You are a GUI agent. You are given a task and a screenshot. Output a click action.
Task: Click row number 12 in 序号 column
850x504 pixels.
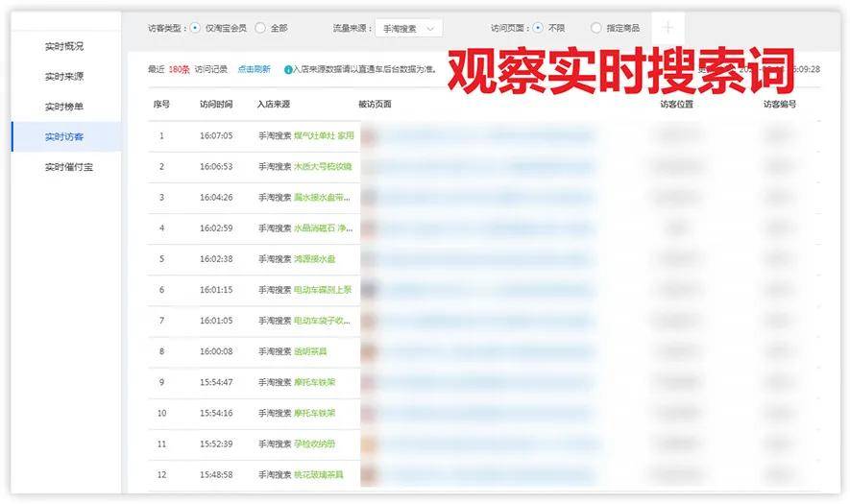click(x=161, y=475)
